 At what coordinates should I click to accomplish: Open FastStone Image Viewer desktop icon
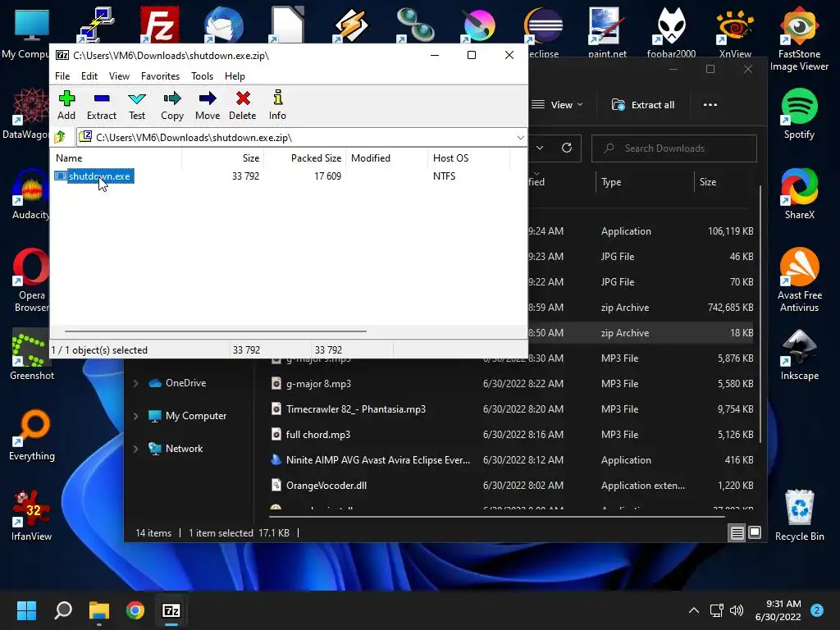pyautogui.click(x=799, y=39)
